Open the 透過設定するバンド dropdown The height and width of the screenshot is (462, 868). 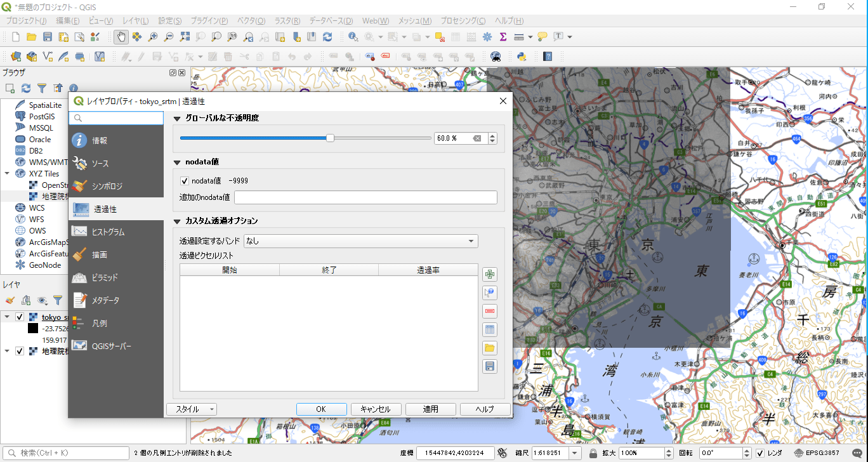tap(360, 241)
